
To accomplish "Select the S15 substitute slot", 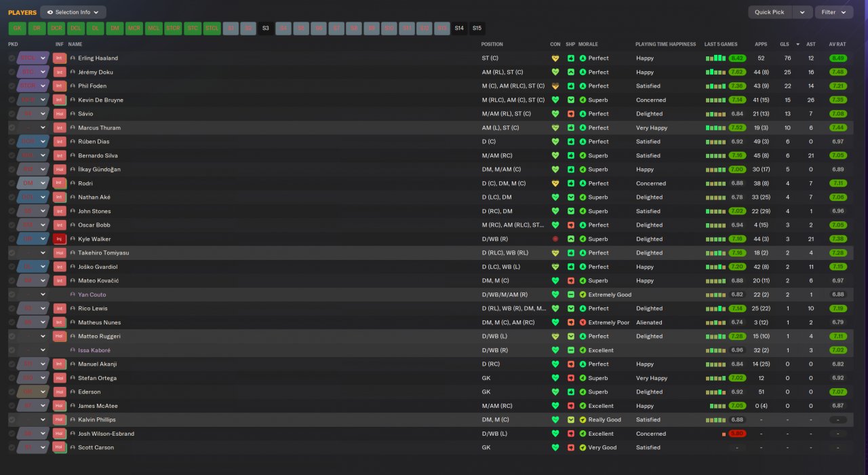I will (477, 28).
